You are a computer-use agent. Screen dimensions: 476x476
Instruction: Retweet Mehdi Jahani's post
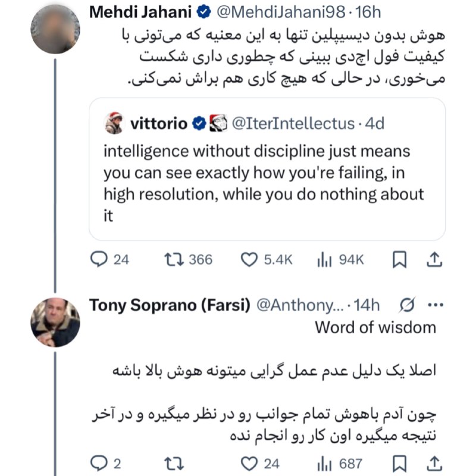click(x=173, y=259)
